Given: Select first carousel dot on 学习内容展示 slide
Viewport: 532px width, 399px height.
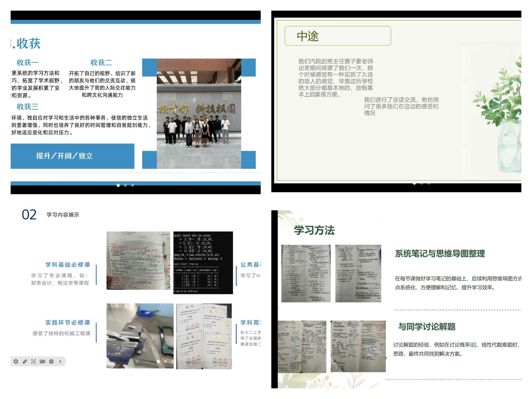Looking at the screenshot, I should pos(159,361).
